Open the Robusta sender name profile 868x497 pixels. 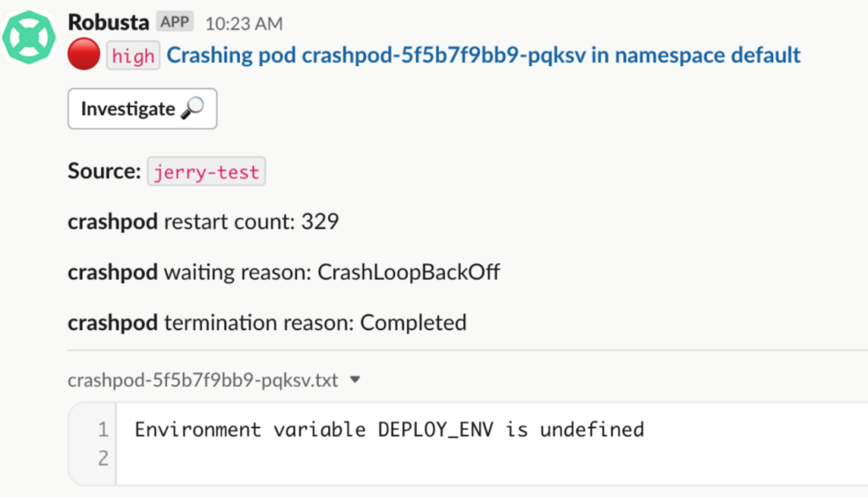(x=108, y=22)
